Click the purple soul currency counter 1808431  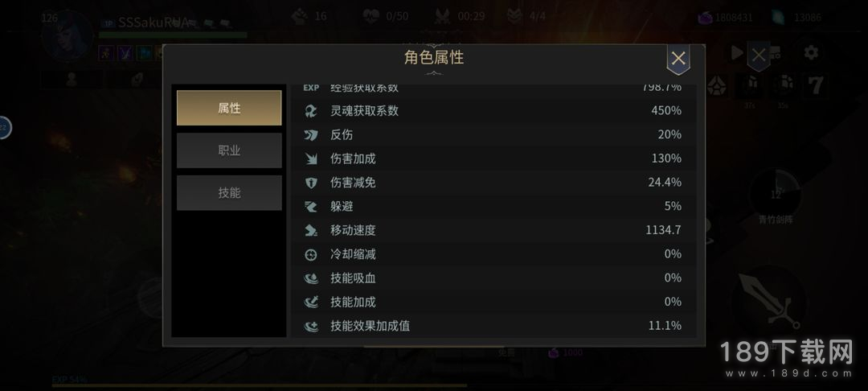point(725,17)
